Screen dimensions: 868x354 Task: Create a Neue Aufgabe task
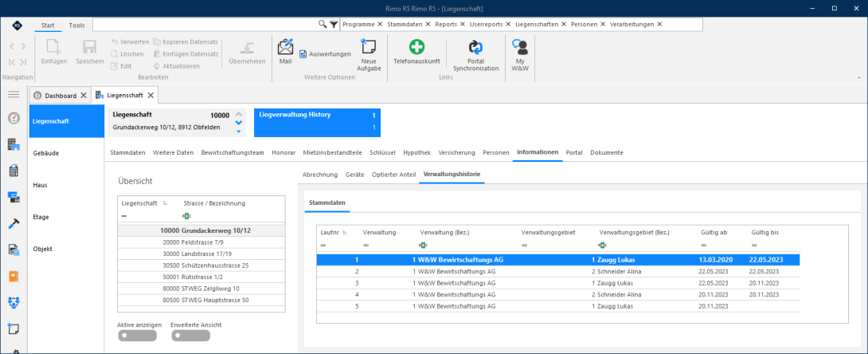[x=368, y=55]
